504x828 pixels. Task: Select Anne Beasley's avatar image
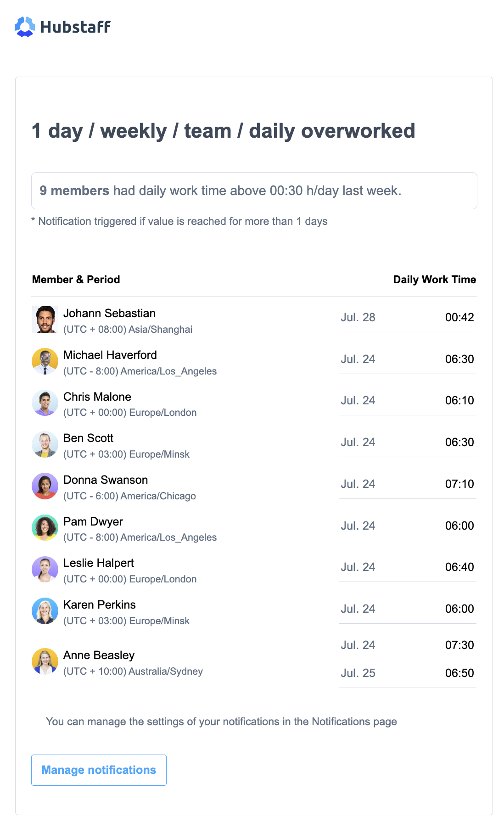click(45, 661)
